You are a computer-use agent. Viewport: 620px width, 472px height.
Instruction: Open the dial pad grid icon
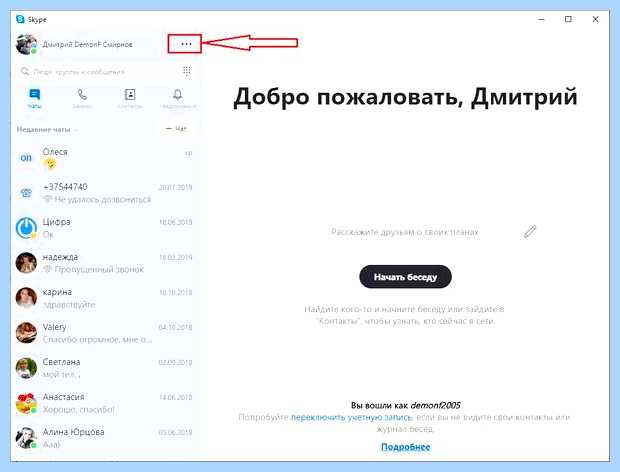187,71
